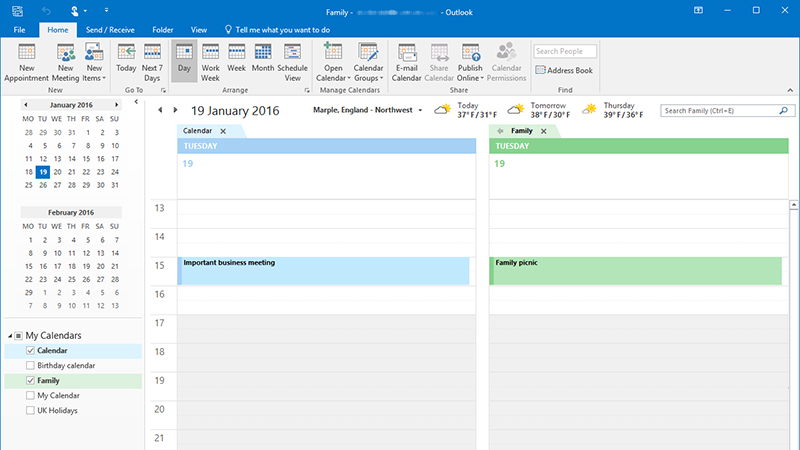Go to next month in date navigator
The height and width of the screenshot is (450, 800).
pyautogui.click(x=116, y=105)
